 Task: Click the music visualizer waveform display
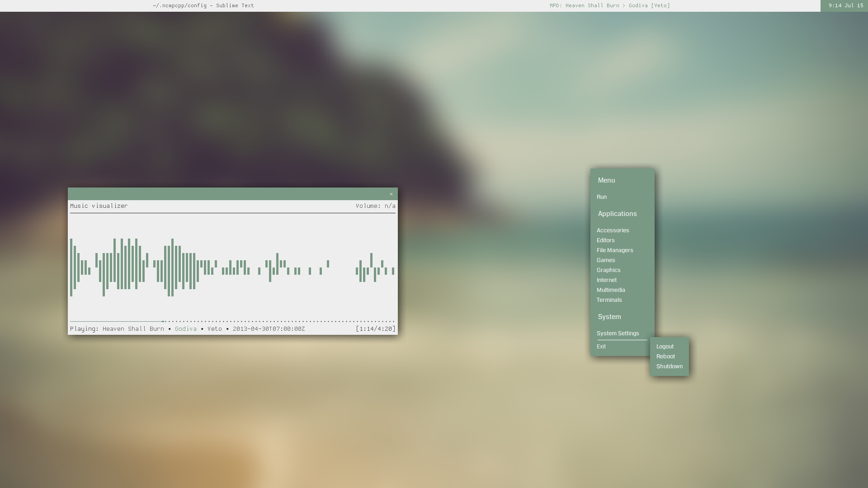point(232,267)
